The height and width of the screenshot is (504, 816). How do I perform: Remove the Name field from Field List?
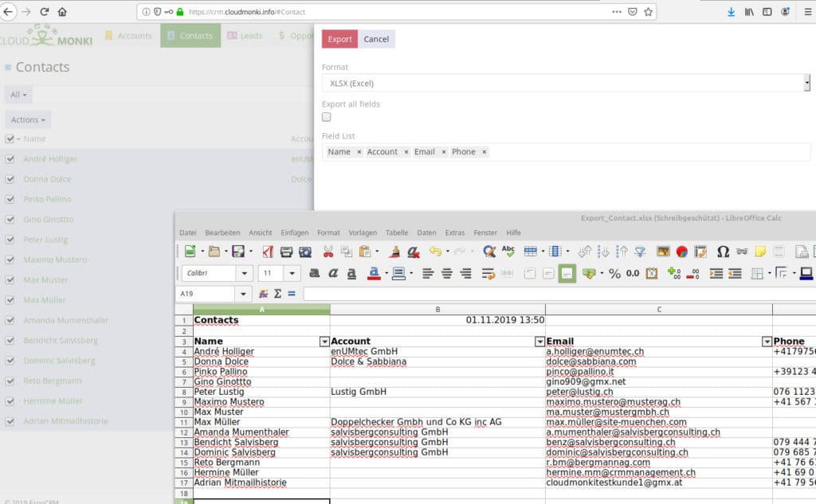[x=359, y=152]
